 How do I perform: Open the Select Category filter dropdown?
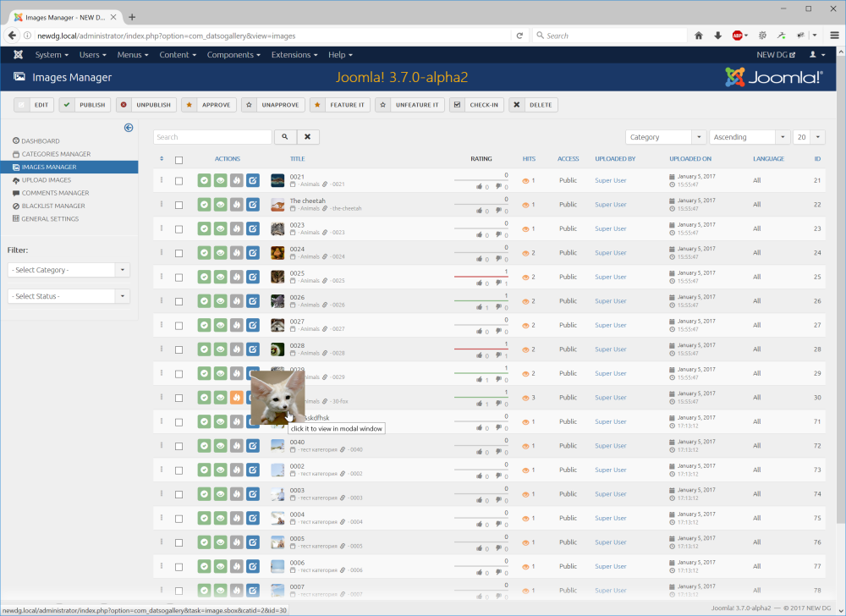pyautogui.click(x=69, y=270)
